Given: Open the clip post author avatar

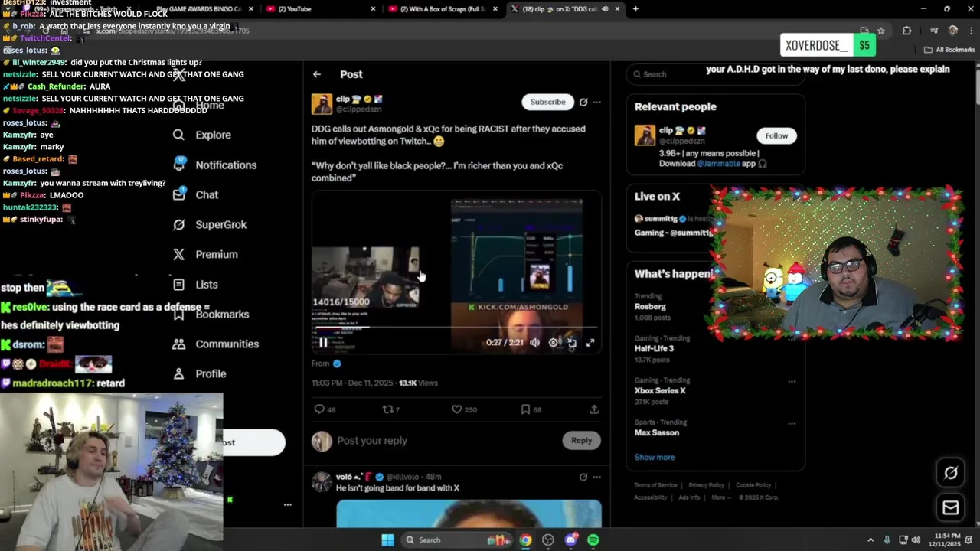Looking at the screenshot, I should [x=322, y=104].
